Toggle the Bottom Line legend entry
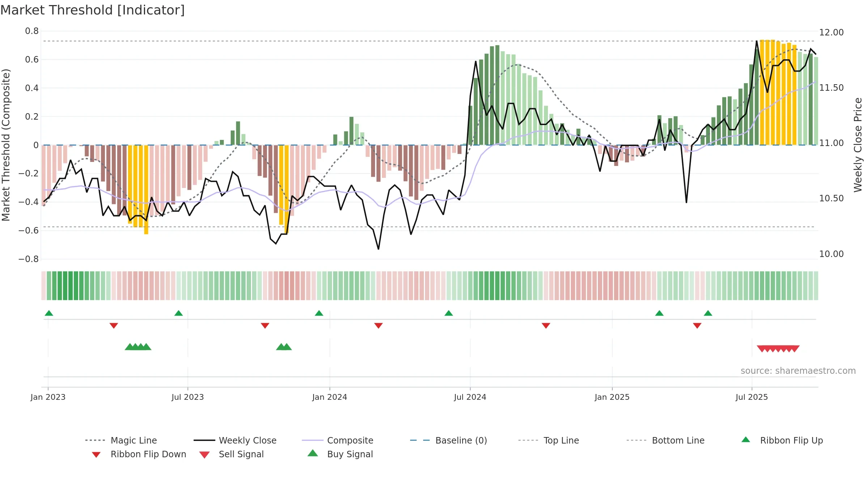This screenshot has width=868, height=488. coord(665,440)
